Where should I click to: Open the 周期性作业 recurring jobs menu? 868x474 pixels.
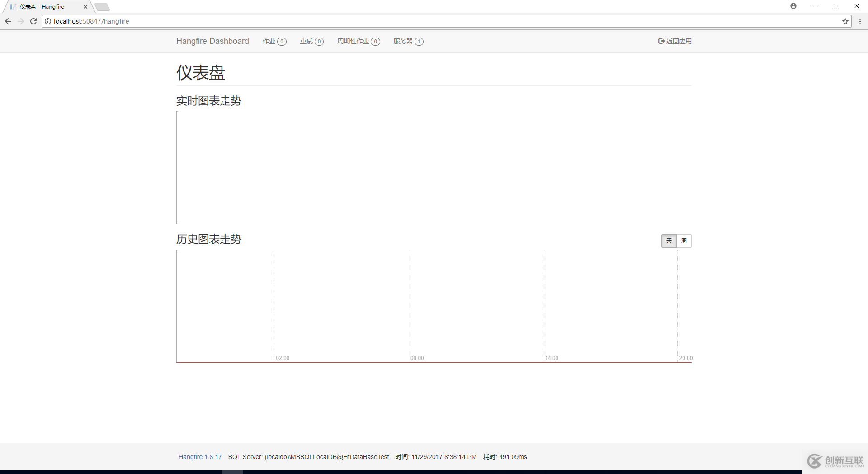click(x=359, y=41)
